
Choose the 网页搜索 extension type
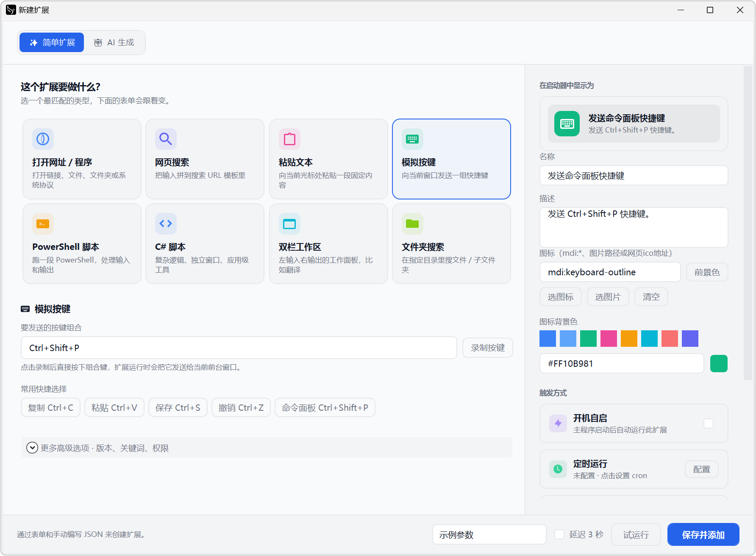(205, 159)
